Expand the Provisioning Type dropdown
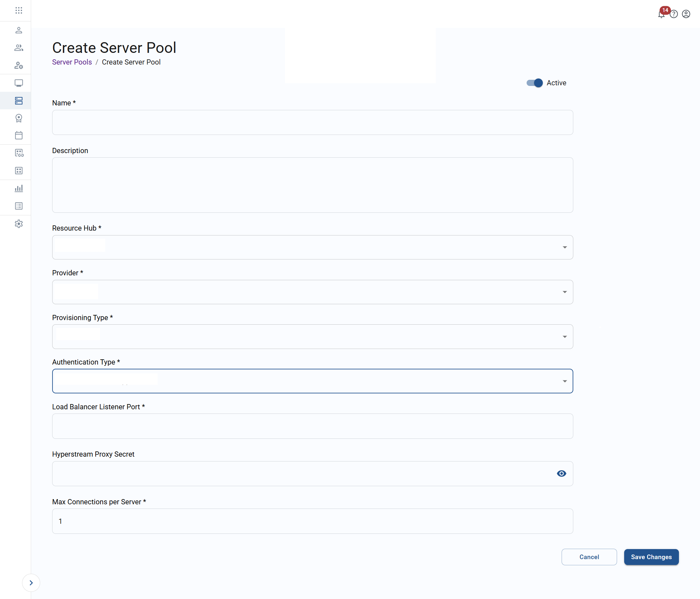700x599 pixels. click(565, 336)
